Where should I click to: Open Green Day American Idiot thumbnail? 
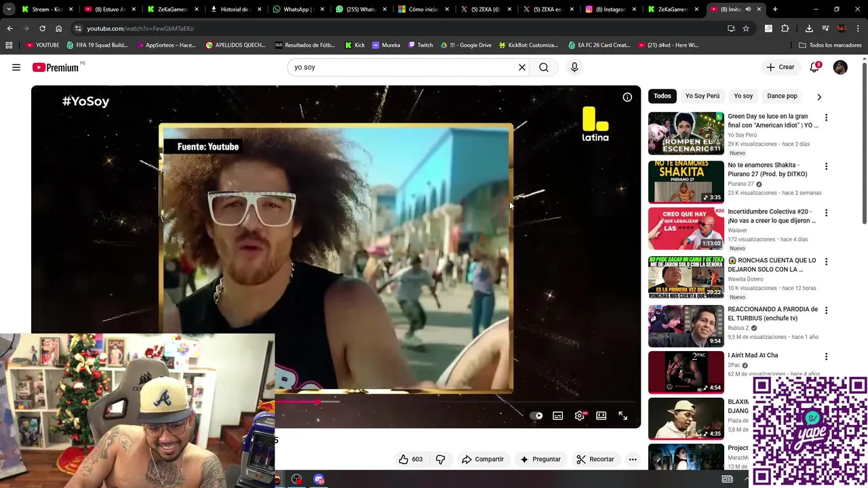[686, 134]
